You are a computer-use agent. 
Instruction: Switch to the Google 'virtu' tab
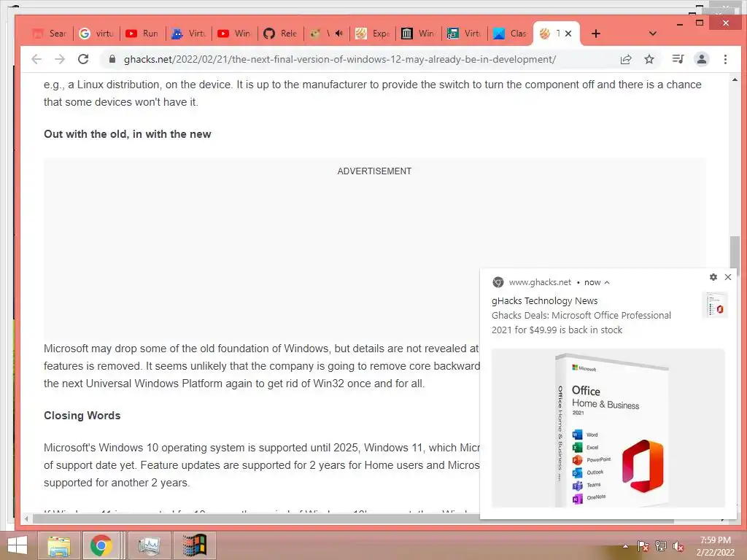pos(96,34)
